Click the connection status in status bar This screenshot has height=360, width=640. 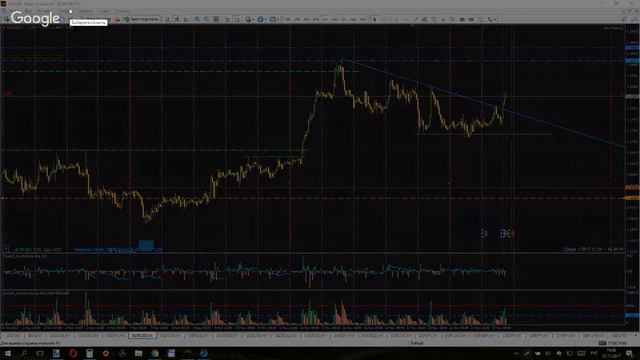(x=612, y=343)
